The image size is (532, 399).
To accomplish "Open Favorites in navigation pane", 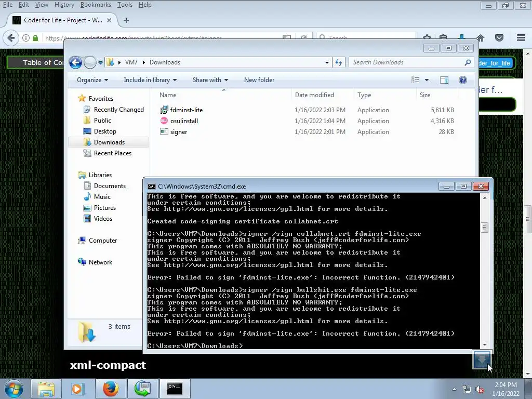I will [101, 98].
